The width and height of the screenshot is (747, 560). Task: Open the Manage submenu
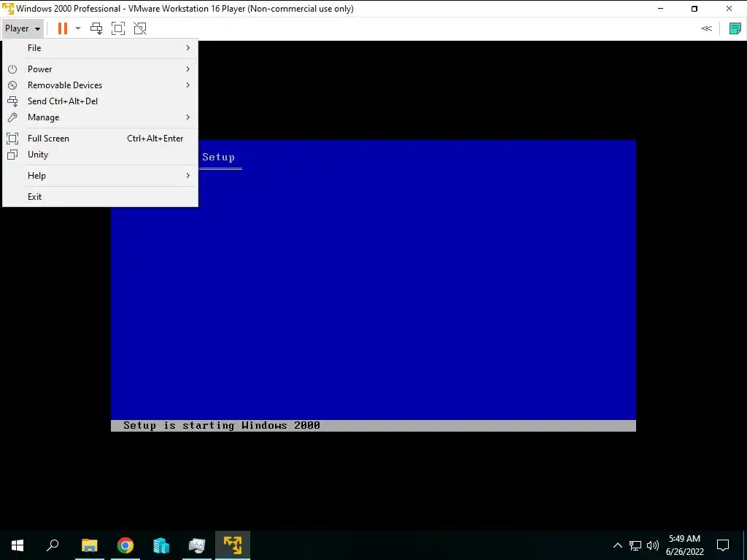100,117
